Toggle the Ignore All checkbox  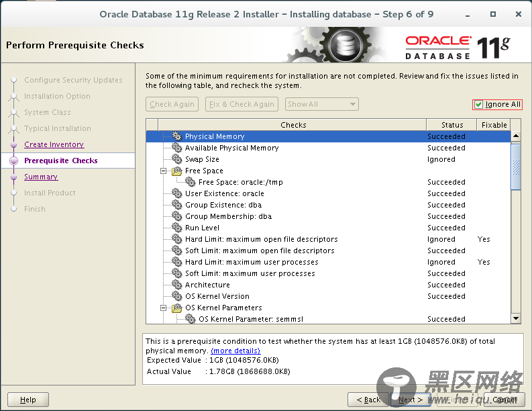click(x=478, y=104)
